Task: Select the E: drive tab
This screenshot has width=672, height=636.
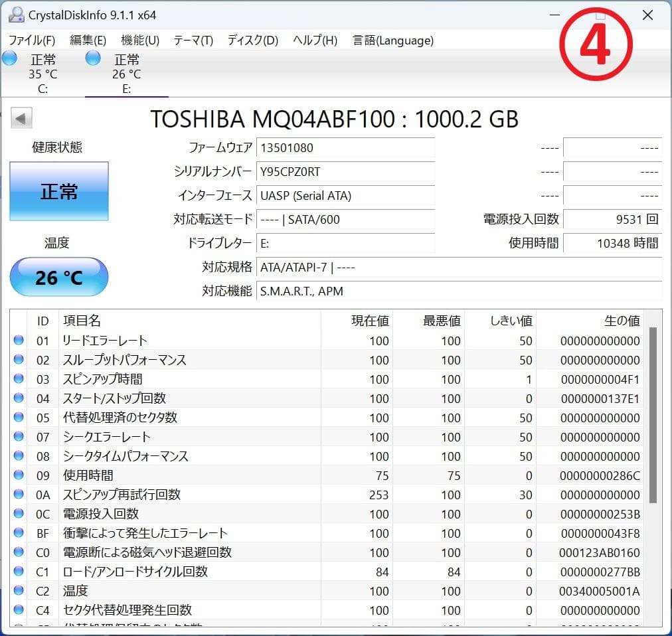Action: pyautogui.click(x=126, y=73)
